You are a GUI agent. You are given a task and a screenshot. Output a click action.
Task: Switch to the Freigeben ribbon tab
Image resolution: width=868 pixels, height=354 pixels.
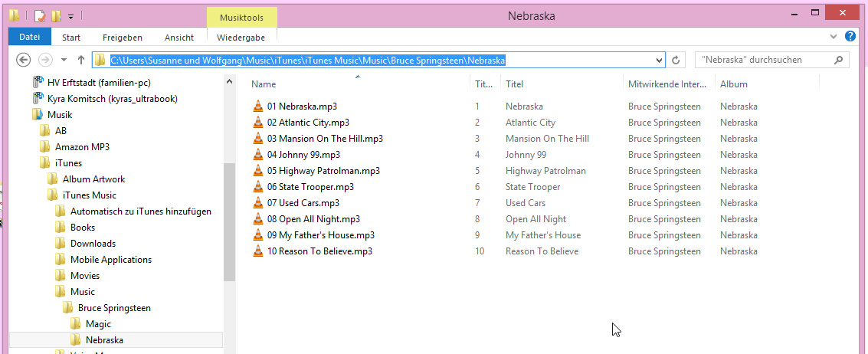[123, 37]
